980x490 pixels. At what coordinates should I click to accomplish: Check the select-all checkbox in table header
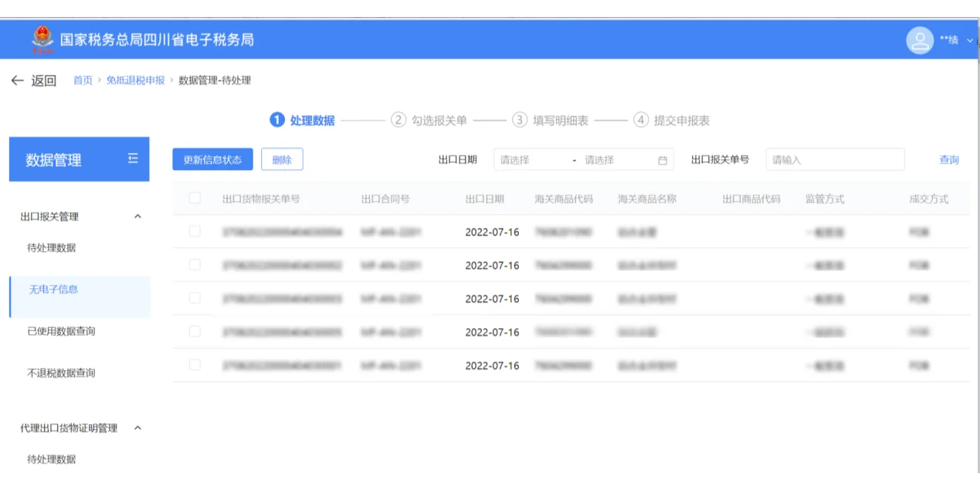(195, 197)
